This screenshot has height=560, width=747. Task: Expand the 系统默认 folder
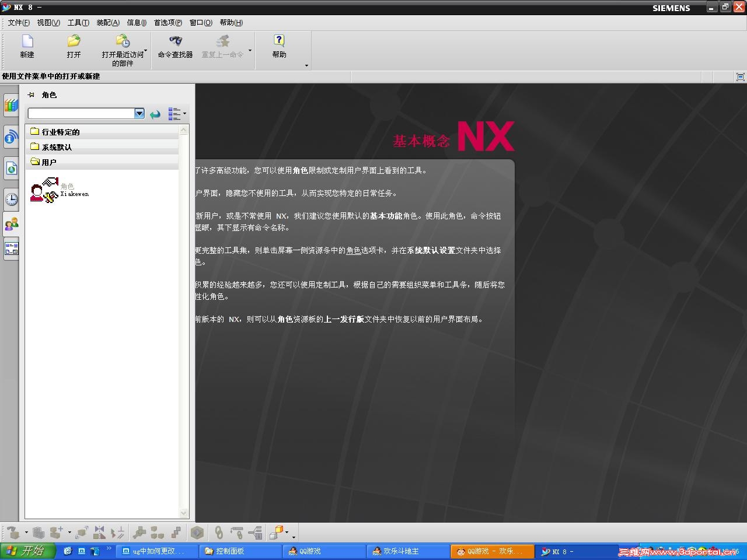click(102, 147)
